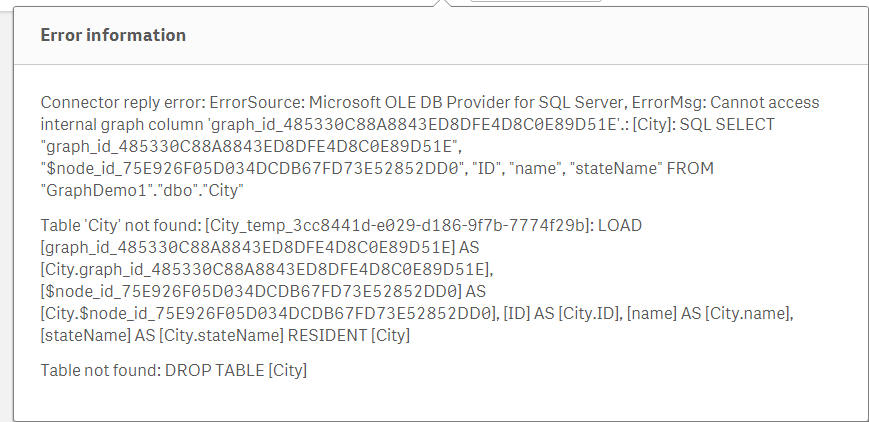Image resolution: width=869 pixels, height=422 pixels.
Task: Click the "FROM" keyword in the query
Action: click(x=691, y=169)
